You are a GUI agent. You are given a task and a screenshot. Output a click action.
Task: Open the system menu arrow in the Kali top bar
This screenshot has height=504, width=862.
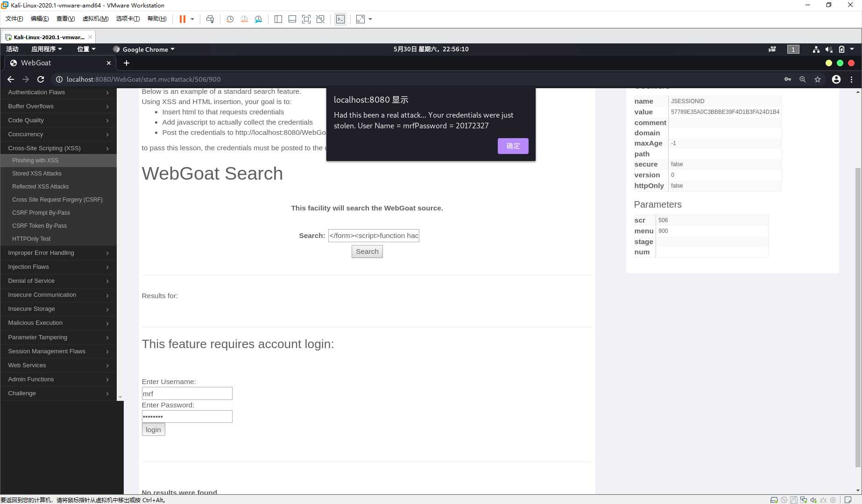point(852,49)
